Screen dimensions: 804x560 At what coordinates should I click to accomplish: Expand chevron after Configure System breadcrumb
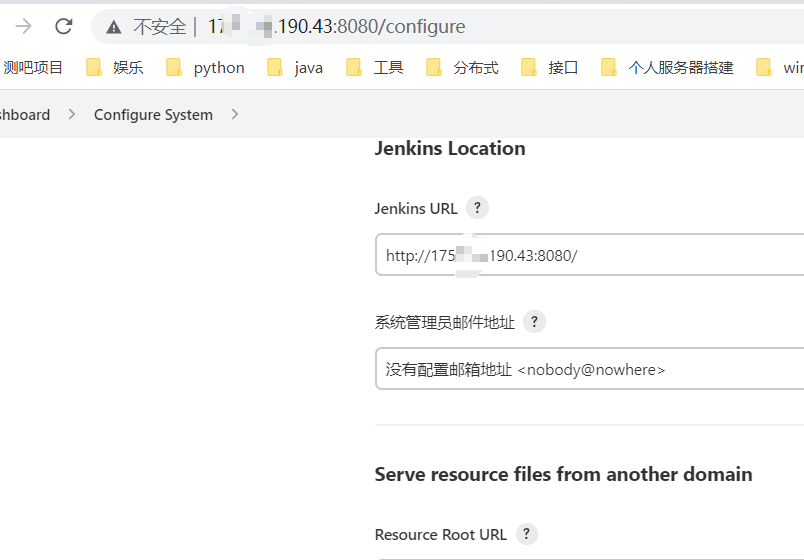pyautogui.click(x=235, y=114)
